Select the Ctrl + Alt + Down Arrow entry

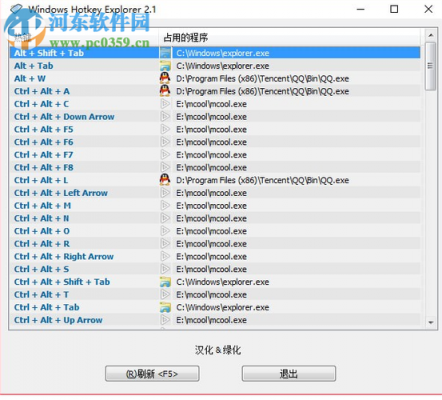tap(215, 117)
